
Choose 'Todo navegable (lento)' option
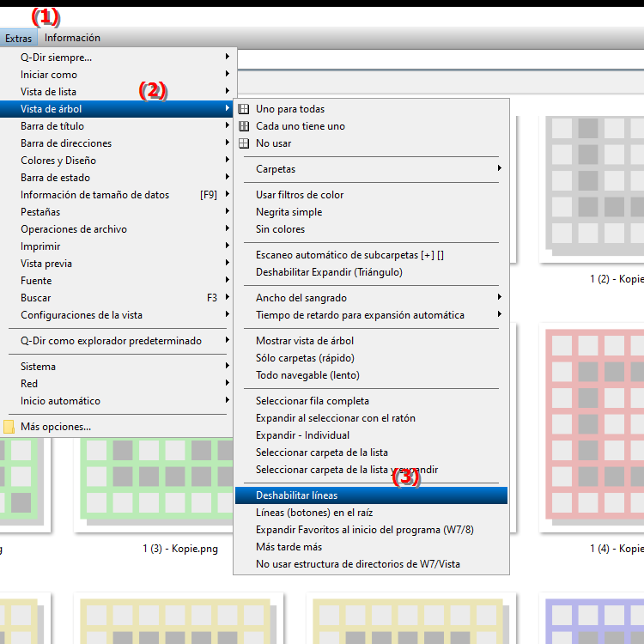(307, 375)
